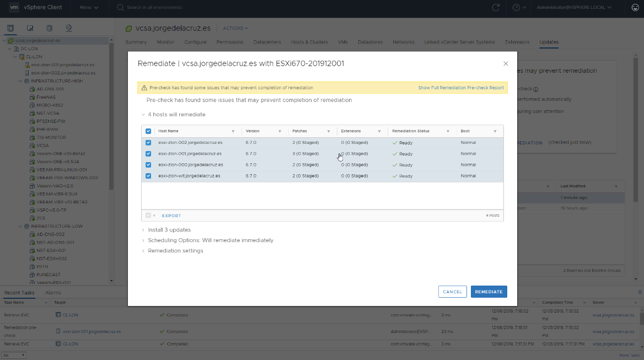
Task: Open Show Full Remediation Pre-check Report
Action: 461,88
